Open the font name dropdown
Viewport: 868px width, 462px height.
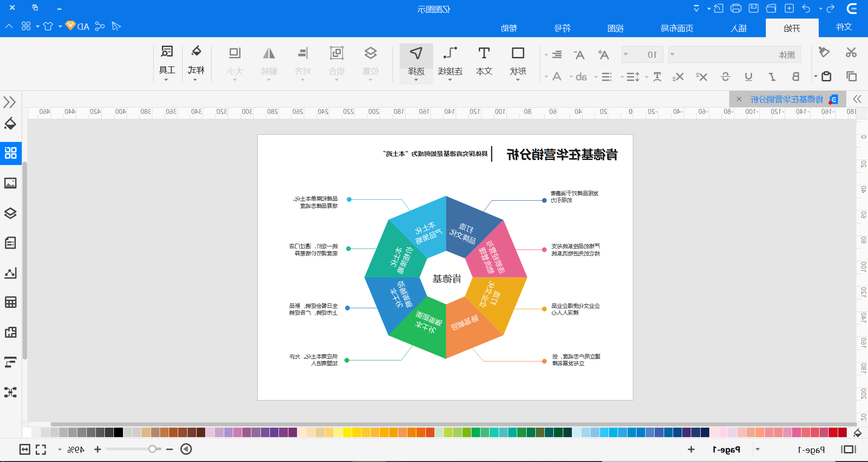pos(672,55)
